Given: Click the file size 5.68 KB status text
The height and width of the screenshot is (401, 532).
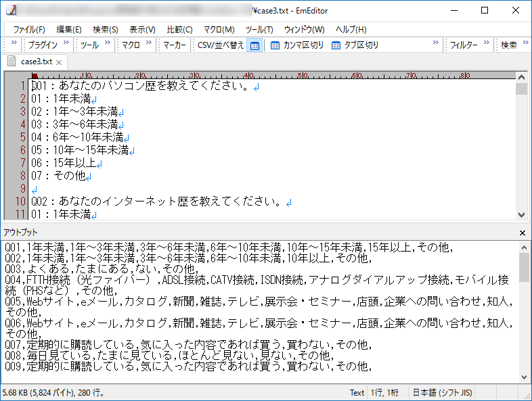Looking at the screenshot, I should [53, 393].
